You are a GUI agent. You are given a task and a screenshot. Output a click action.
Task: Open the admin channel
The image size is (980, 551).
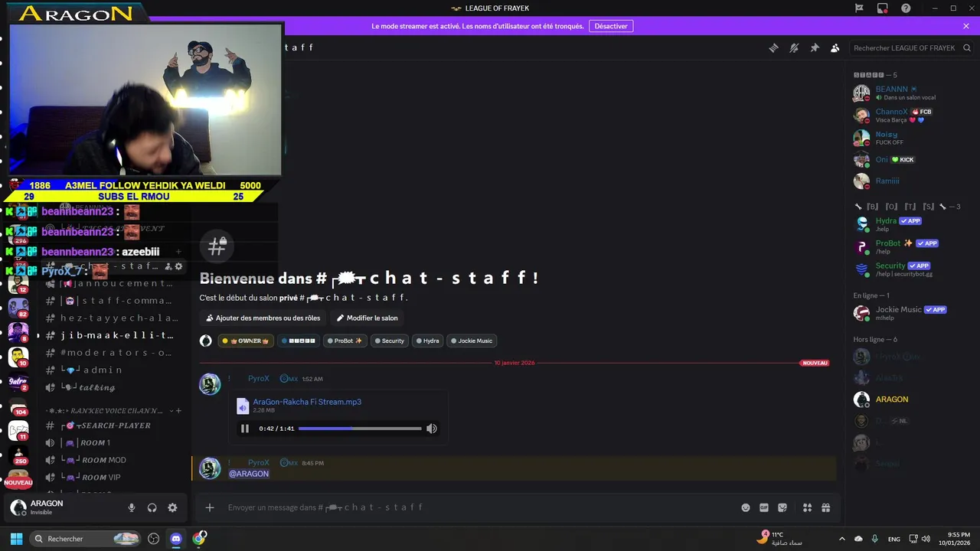point(113,370)
